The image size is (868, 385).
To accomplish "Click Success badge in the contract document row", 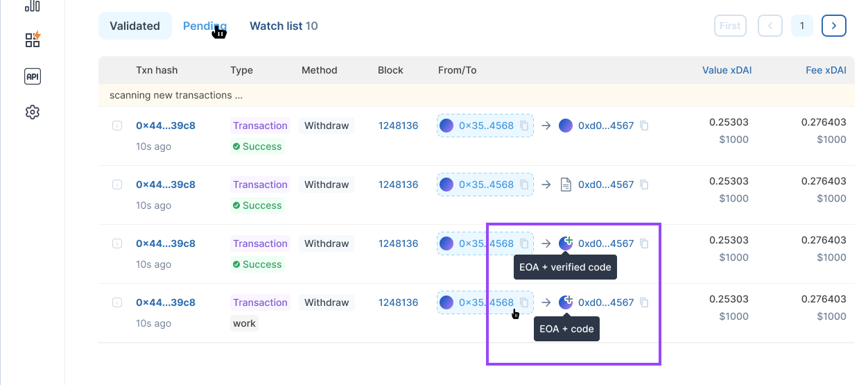I will coord(257,205).
